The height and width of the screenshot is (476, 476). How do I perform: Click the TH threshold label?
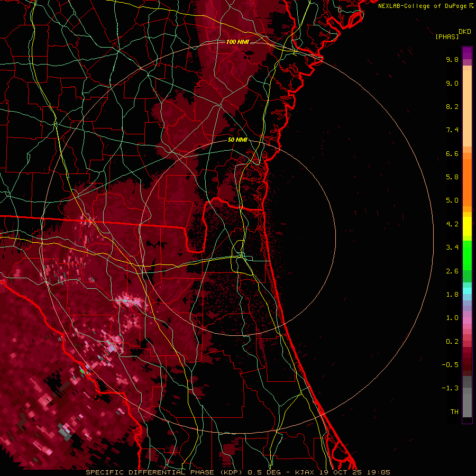pos(454,412)
